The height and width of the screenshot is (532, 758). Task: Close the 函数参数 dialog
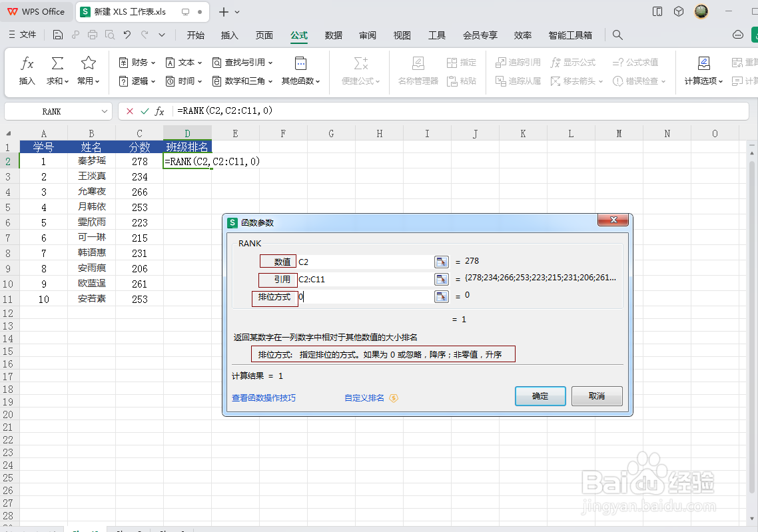tap(613, 220)
